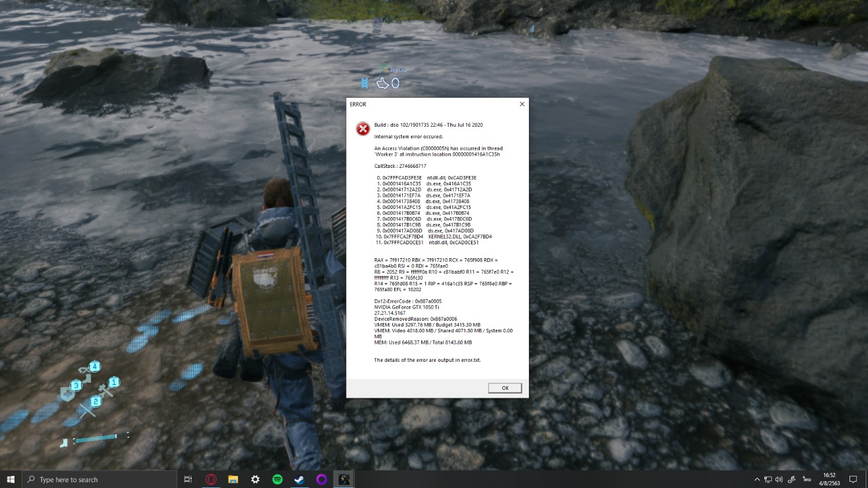Click 'DeviceRemovedReason: 0x887a0006' text
This screenshot has height=488, width=868.
tap(415, 319)
